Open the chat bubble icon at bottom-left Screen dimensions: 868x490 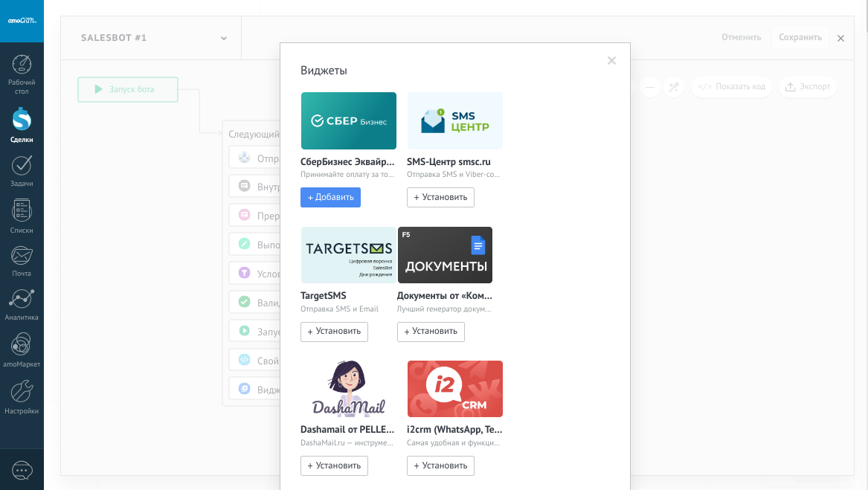pyautogui.click(x=22, y=471)
